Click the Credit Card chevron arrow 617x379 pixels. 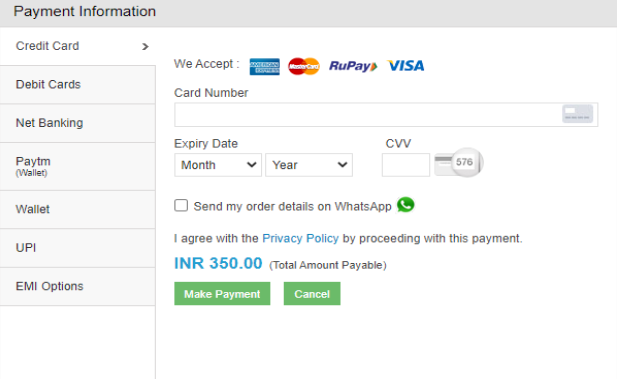(x=145, y=46)
